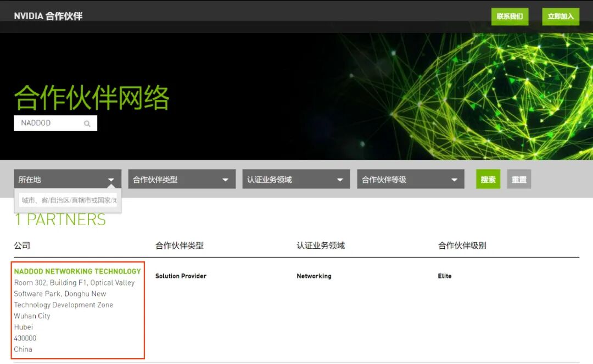
Task: Click the search magnifier icon beside NADDOD
Action: [x=87, y=124]
